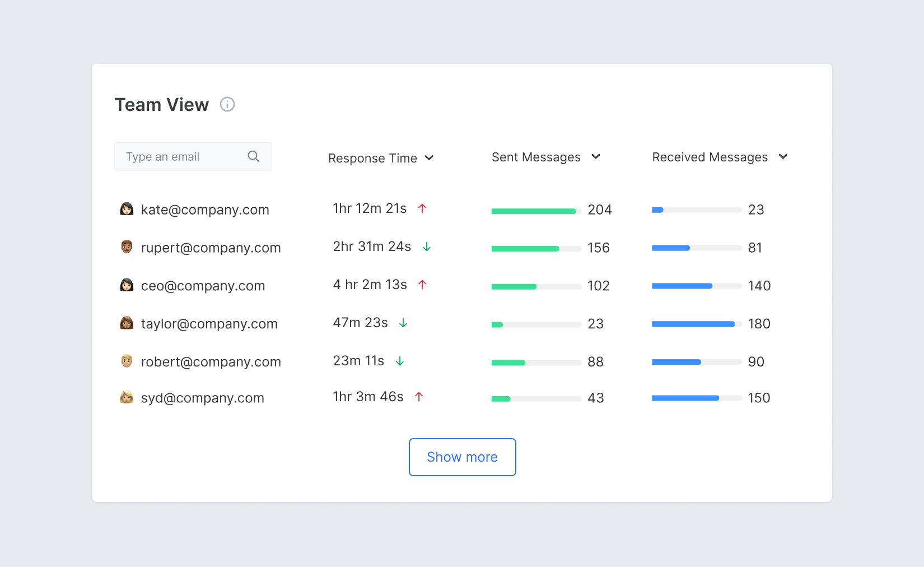This screenshot has height=567, width=924.
Task: Click the red up arrow beside ceo's response time
Action: click(x=423, y=284)
